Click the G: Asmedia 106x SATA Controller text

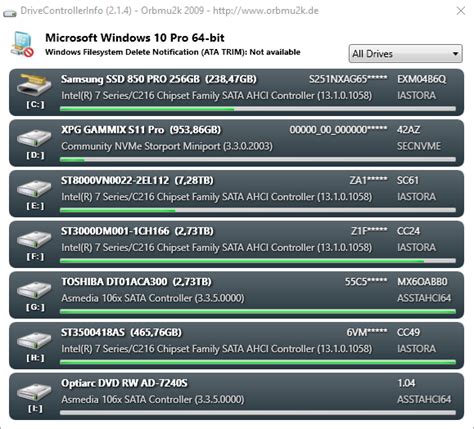coord(152,298)
